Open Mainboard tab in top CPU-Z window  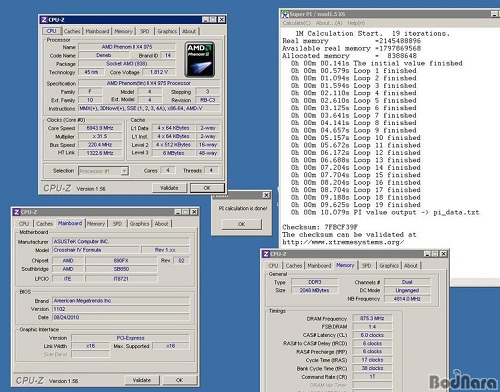(x=97, y=31)
